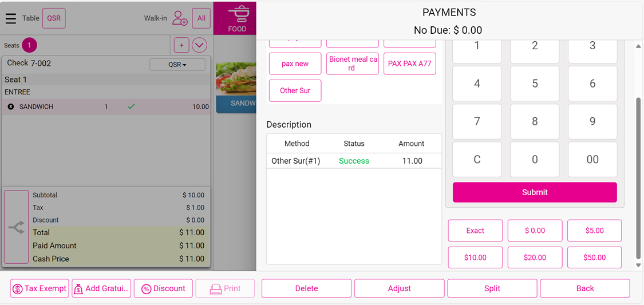Click the Tax Exempt button
The width and height of the screenshot is (644, 305).
tap(39, 288)
